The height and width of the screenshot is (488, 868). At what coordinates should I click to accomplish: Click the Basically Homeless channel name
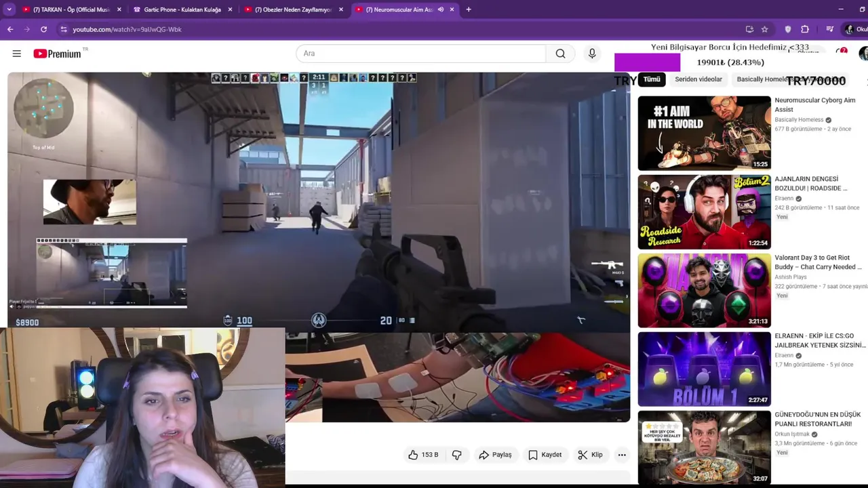(x=799, y=120)
